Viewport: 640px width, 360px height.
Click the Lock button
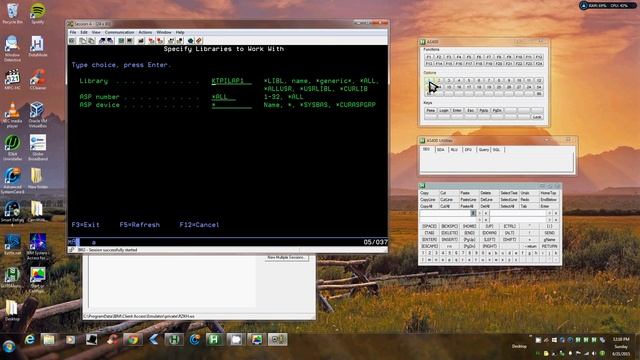click(537, 117)
